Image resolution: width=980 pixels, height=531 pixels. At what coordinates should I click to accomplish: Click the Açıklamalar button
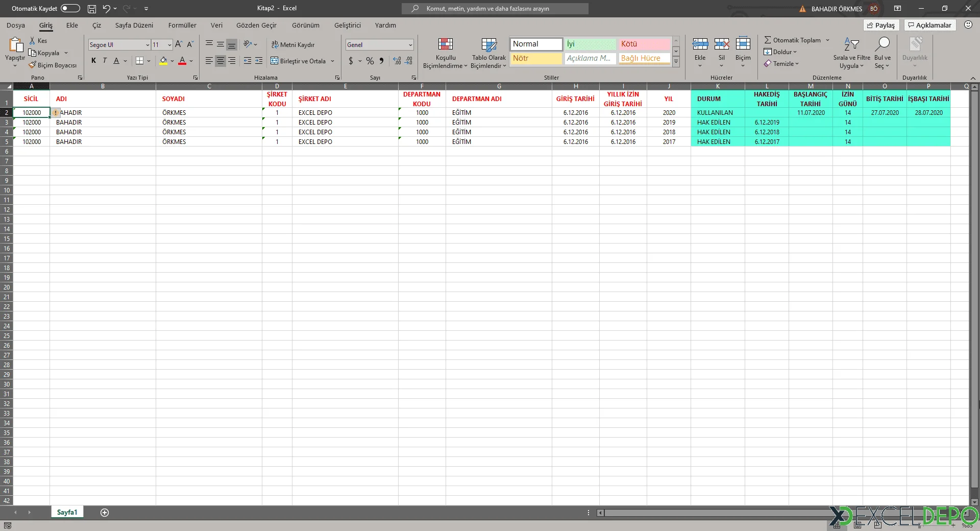[x=929, y=25]
